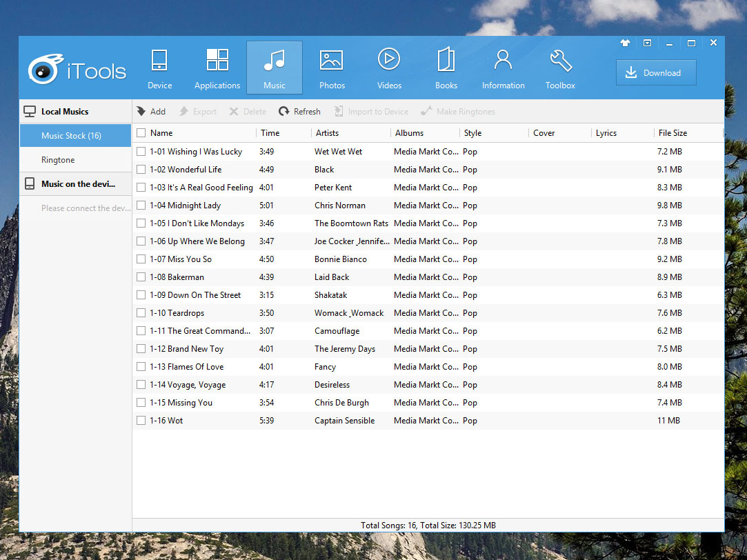
Task: Open the Information section icon
Action: pos(504,68)
